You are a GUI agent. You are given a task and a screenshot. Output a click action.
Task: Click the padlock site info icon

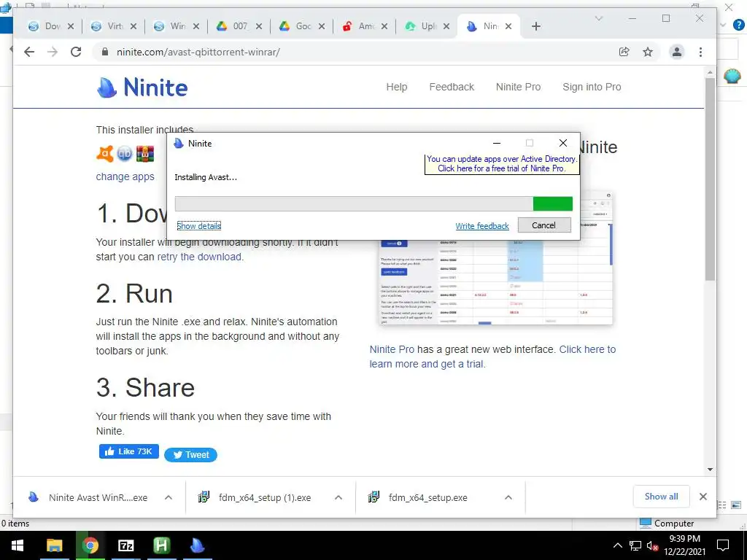coord(105,52)
